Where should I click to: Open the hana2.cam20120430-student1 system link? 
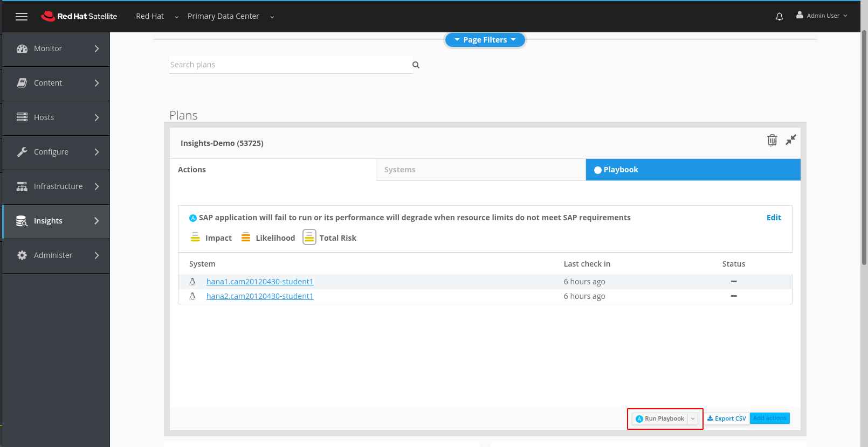click(260, 296)
